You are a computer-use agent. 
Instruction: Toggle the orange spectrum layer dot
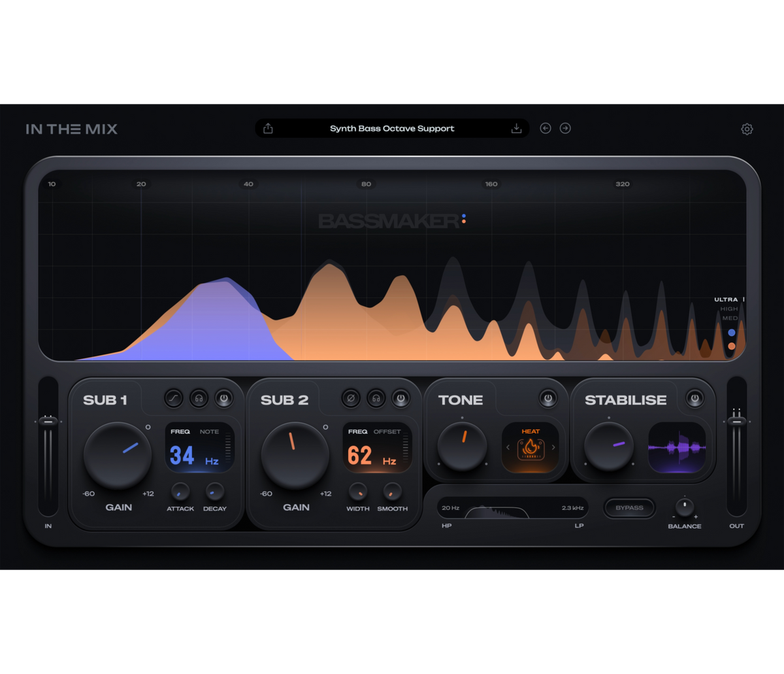(x=732, y=346)
